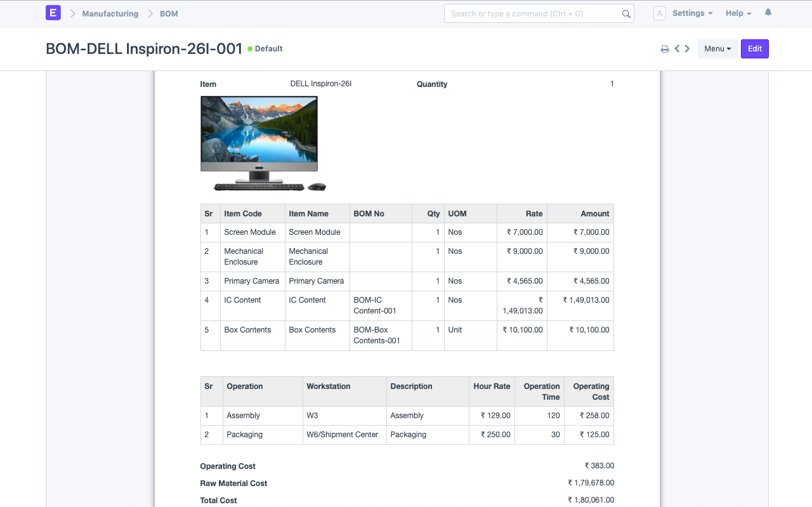
Task: Open the Menu dropdown button
Action: coord(717,49)
